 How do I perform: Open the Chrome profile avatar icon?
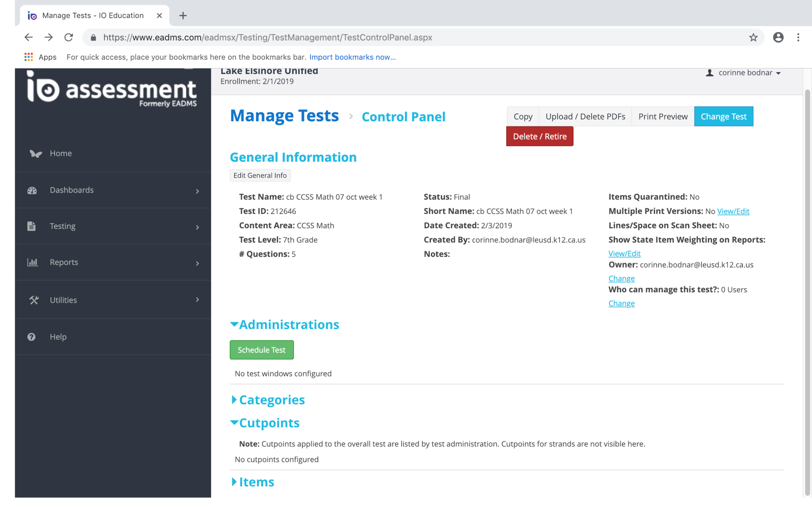click(778, 38)
